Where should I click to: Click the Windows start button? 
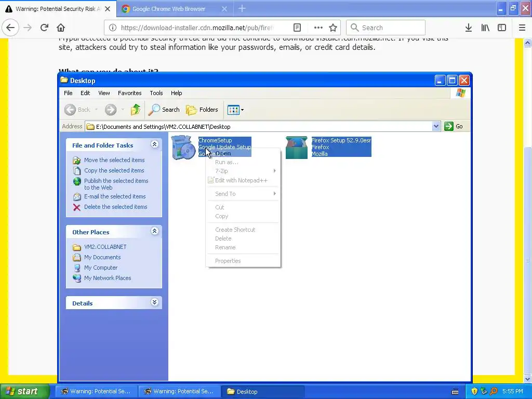(x=24, y=392)
